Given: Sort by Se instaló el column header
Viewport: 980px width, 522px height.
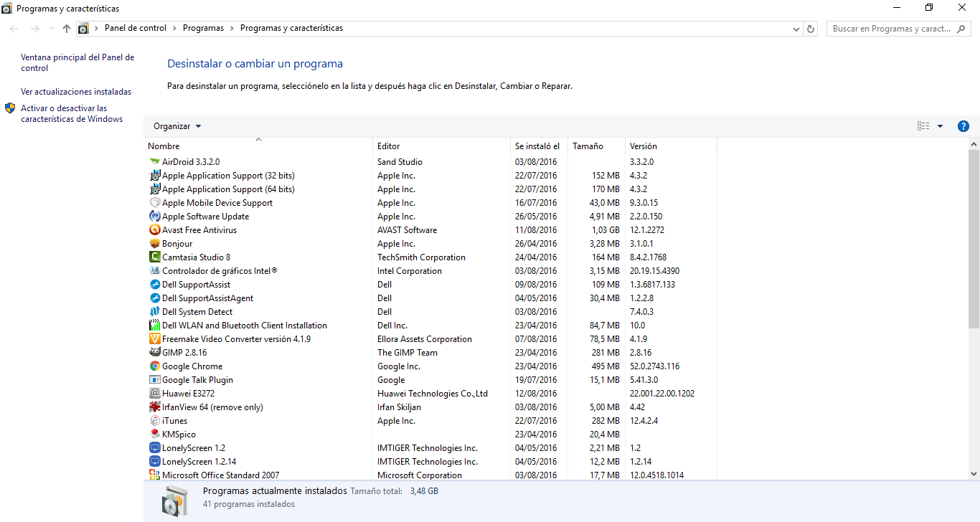Looking at the screenshot, I should pos(539,146).
